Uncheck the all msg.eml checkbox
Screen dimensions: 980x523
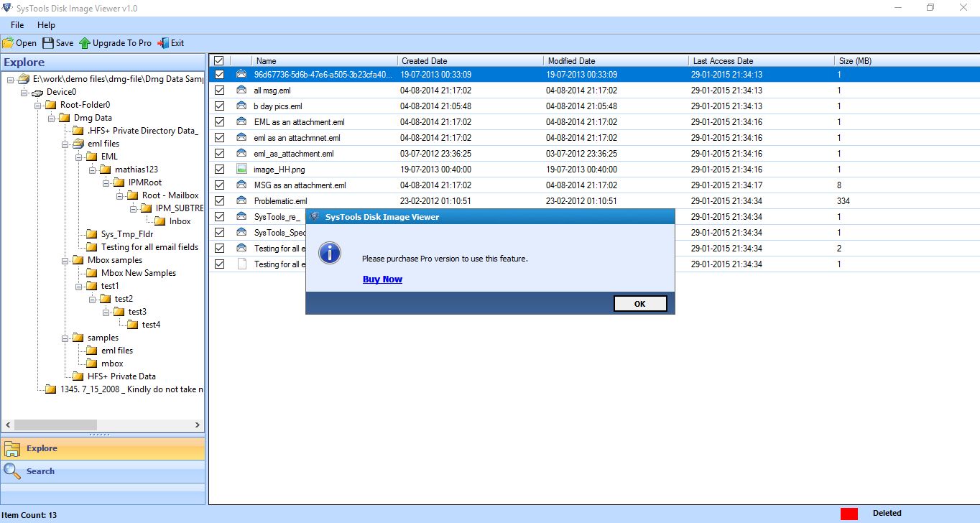[220, 90]
